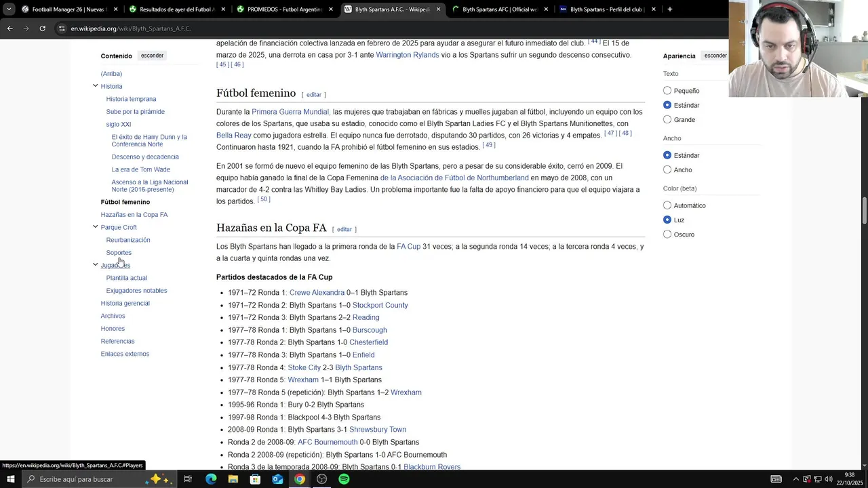Open Honores in contents
This screenshot has width=868, height=488.
click(113, 329)
